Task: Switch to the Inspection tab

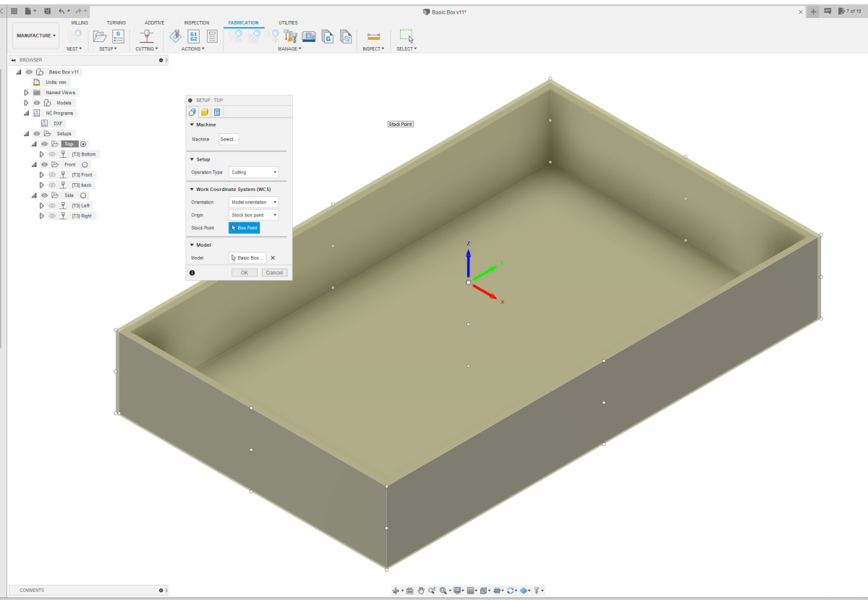Action: click(197, 22)
